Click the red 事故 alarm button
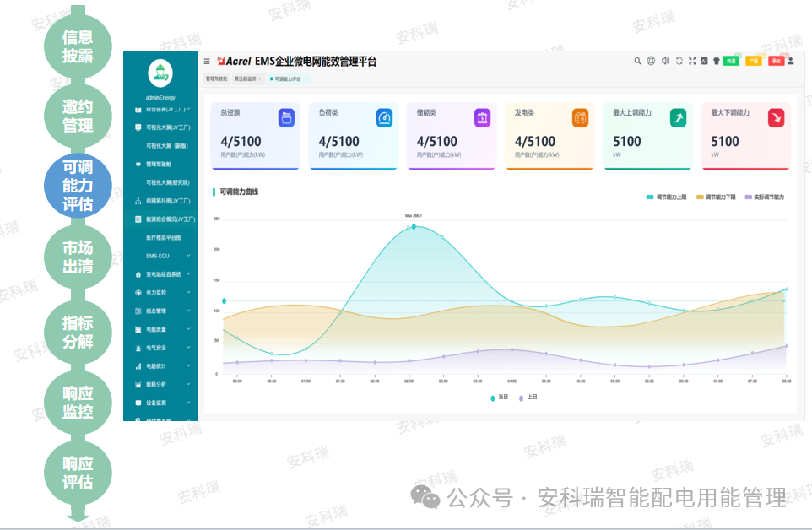The height and width of the screenshot is (530, 812). point(777,61)
